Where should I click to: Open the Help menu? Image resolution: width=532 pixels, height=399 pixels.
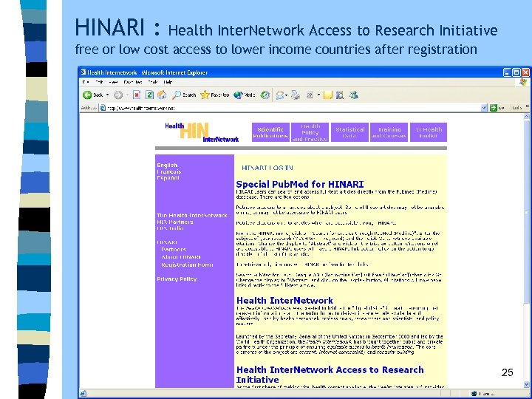168,82
